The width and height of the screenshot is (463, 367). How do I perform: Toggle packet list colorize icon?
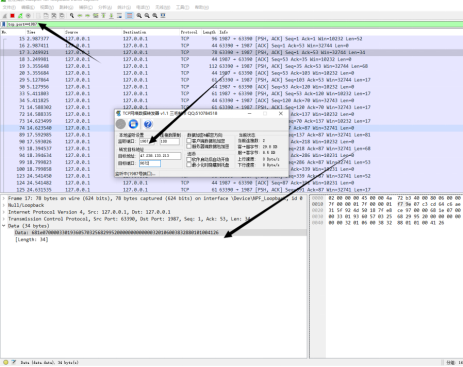click(x=129, y=16)
